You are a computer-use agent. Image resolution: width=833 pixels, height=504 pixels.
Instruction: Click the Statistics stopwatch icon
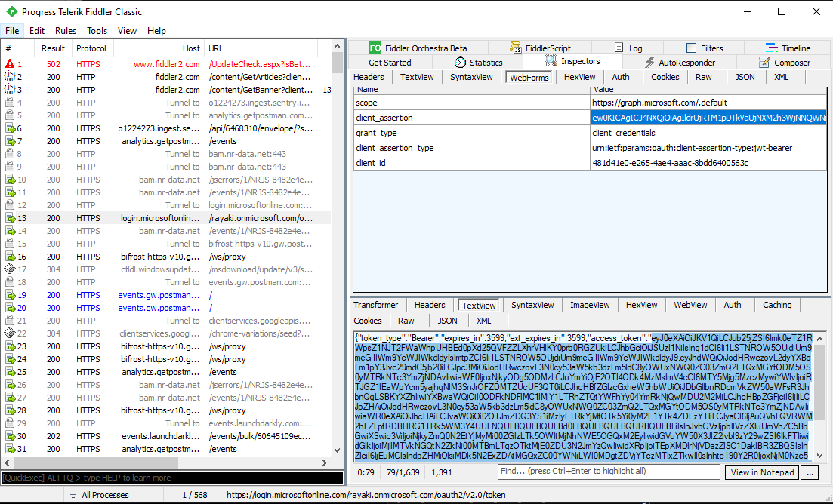[x=460, y=63]
